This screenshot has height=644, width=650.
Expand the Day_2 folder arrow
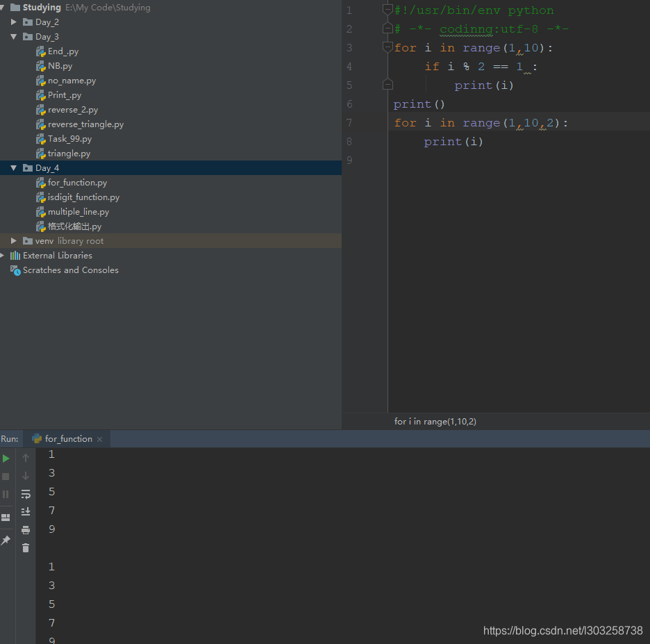14,22
